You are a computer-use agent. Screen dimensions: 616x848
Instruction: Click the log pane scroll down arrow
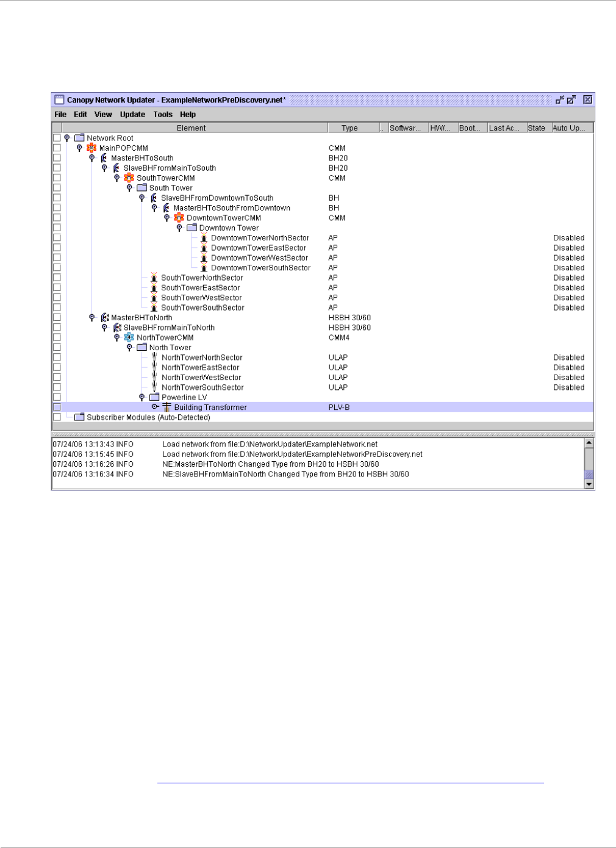coord(589,484)
